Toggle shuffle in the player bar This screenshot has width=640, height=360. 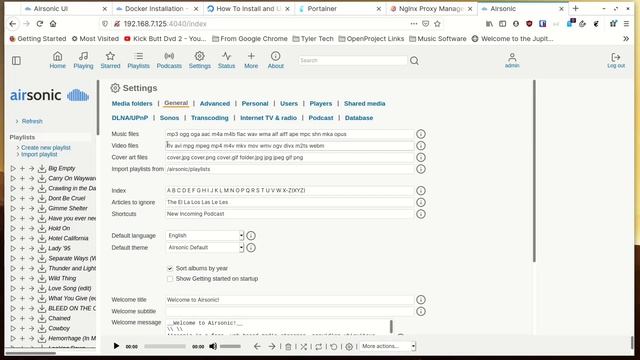[303, 347]
